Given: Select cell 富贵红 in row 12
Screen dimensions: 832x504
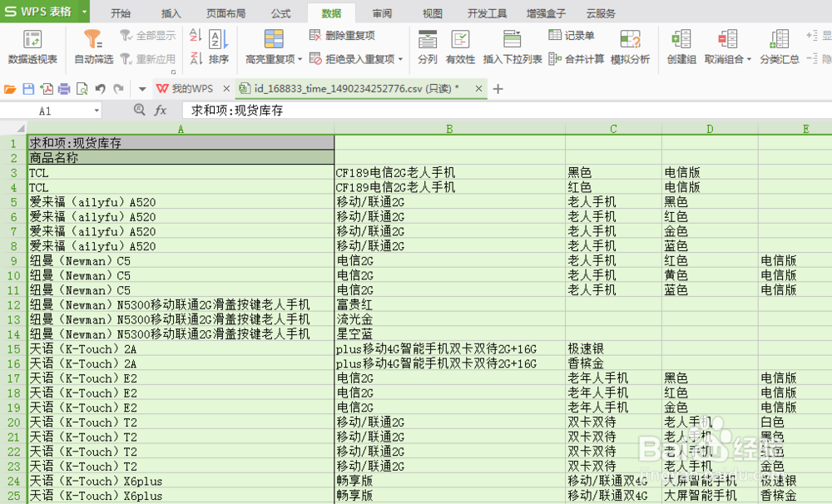Looking at the screenshot, I should coord(450,304).
